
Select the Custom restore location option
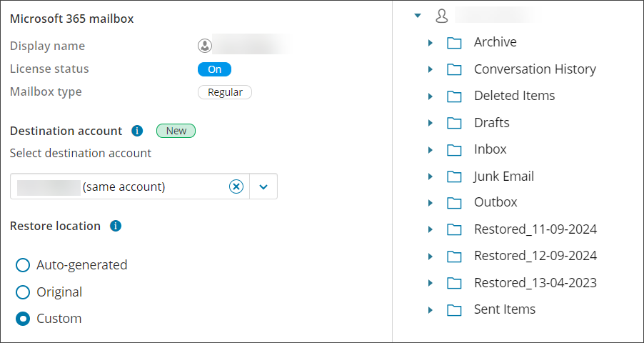[x=23, y=319]
